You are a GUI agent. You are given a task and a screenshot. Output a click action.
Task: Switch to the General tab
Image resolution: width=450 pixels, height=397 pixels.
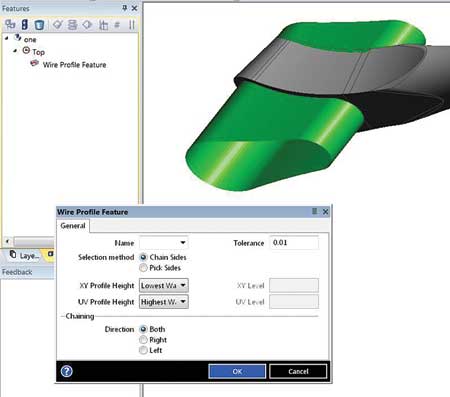point(73,226)
